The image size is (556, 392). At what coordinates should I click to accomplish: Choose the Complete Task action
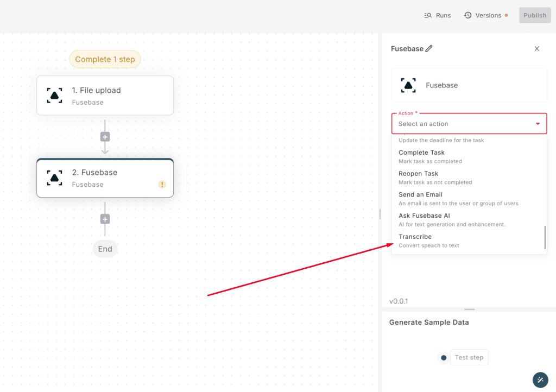tap(469, 156)
